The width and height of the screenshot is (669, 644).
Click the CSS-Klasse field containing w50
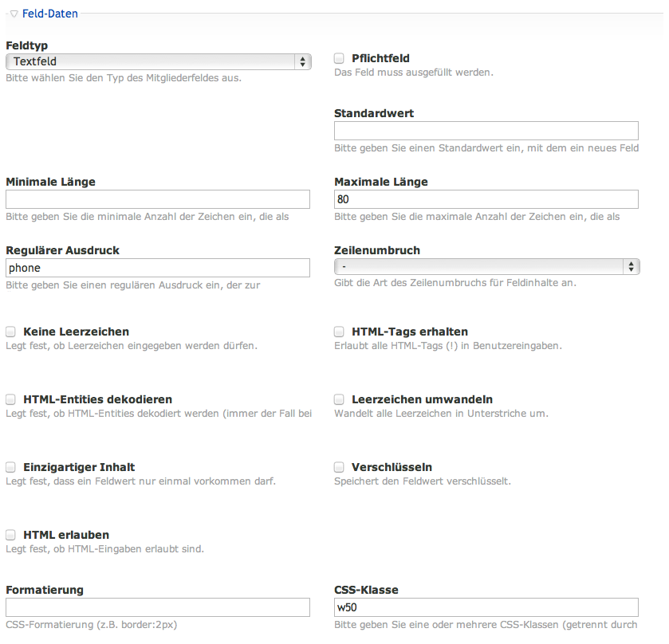tap(486, 607)
